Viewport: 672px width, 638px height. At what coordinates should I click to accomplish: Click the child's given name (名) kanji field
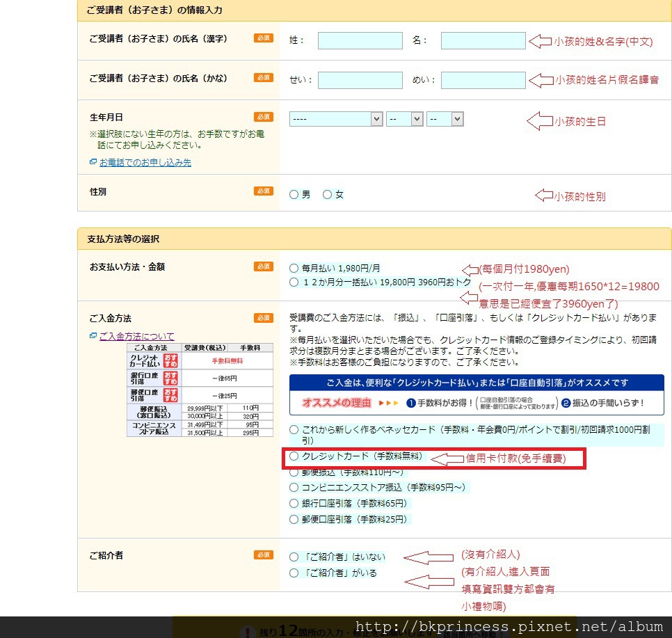coord(483,41)
